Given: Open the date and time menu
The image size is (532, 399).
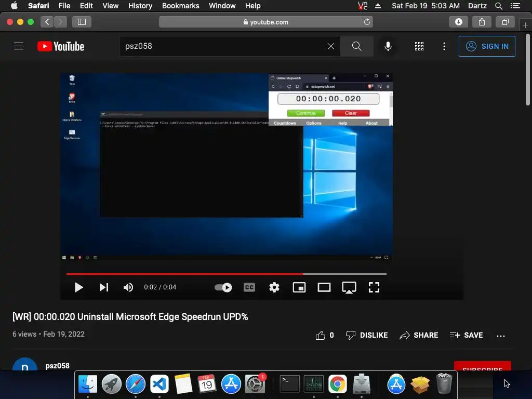Looking at the screenshot, I should tap(425, 6).
